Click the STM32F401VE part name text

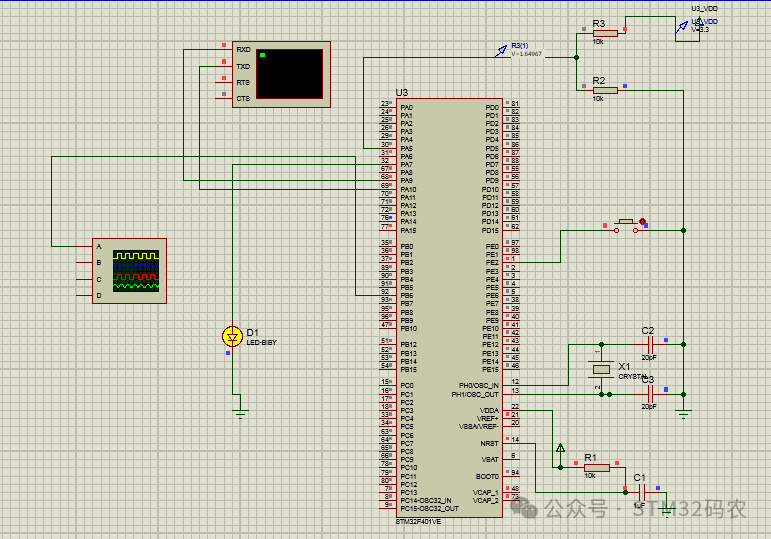tap(418, 522)
